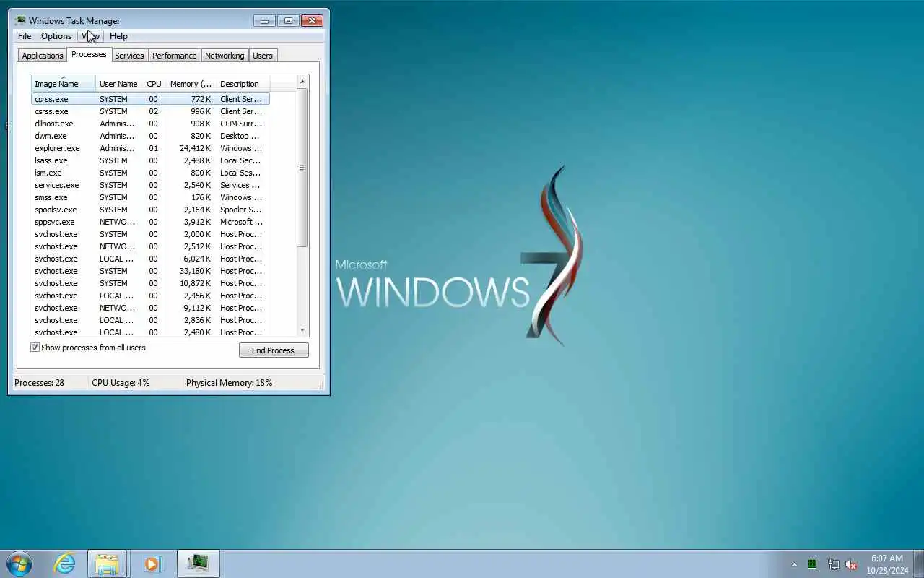
Task: Select the spoolsv.exe process row
Action: [x=150, y=210]
